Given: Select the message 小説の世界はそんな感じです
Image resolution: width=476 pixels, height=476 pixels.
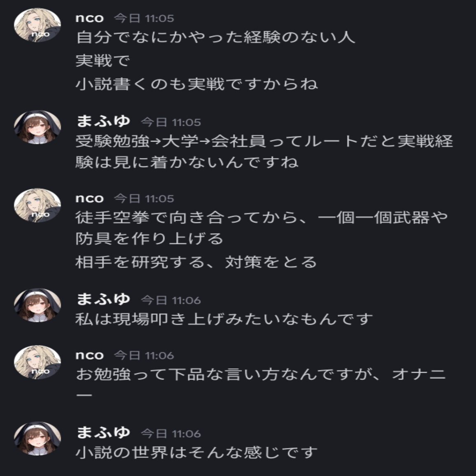Looking at the screenshot, I should [196, 452].
